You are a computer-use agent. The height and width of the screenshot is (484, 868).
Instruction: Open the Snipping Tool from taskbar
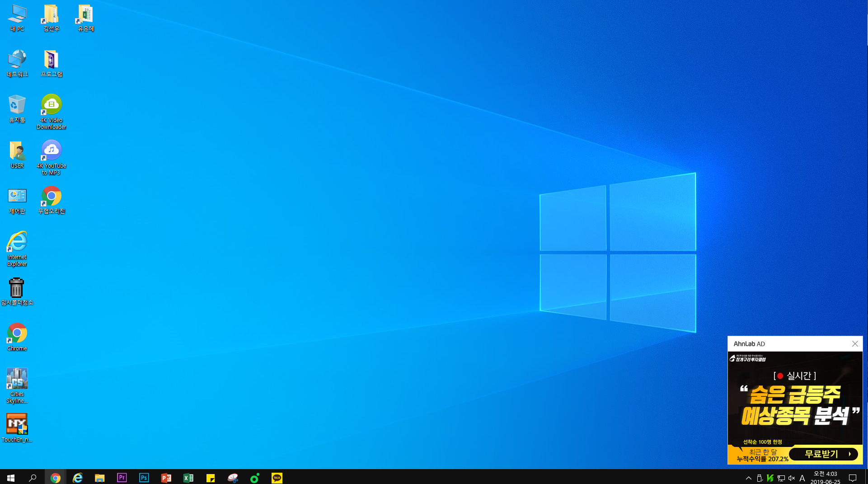tap(232, 477)
